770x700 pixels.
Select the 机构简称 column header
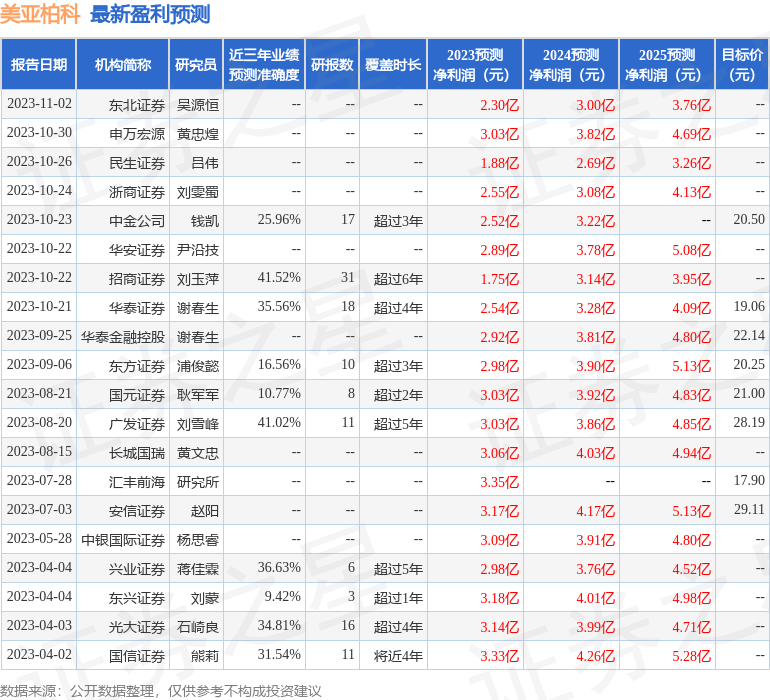pyautogui.click(x=123, y=64)
